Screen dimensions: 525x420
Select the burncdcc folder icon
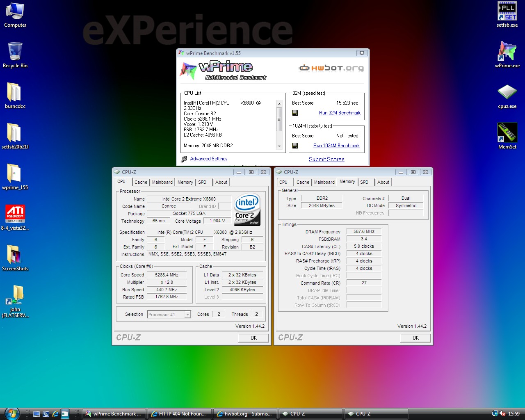15,95
